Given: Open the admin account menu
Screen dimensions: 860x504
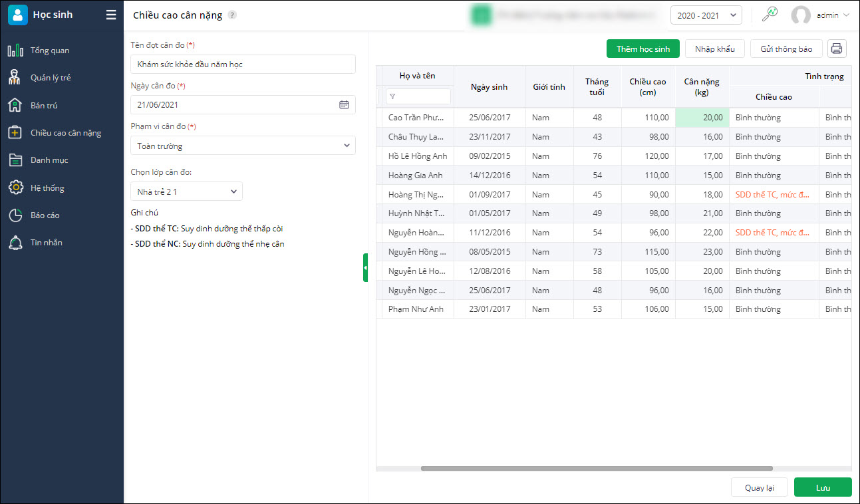Looking at the screenshot, I should (821, 15).
